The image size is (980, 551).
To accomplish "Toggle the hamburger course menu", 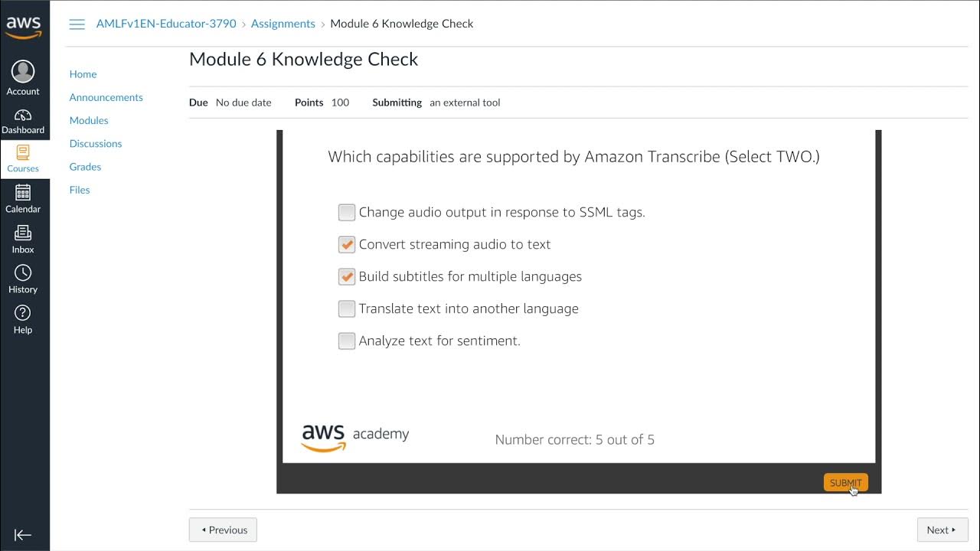I will tap(77, 24).
